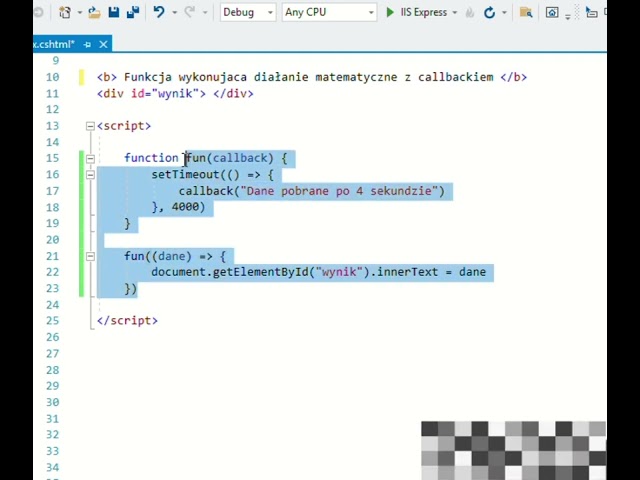Open the New Project dropdown arrow

coord(80,13)
